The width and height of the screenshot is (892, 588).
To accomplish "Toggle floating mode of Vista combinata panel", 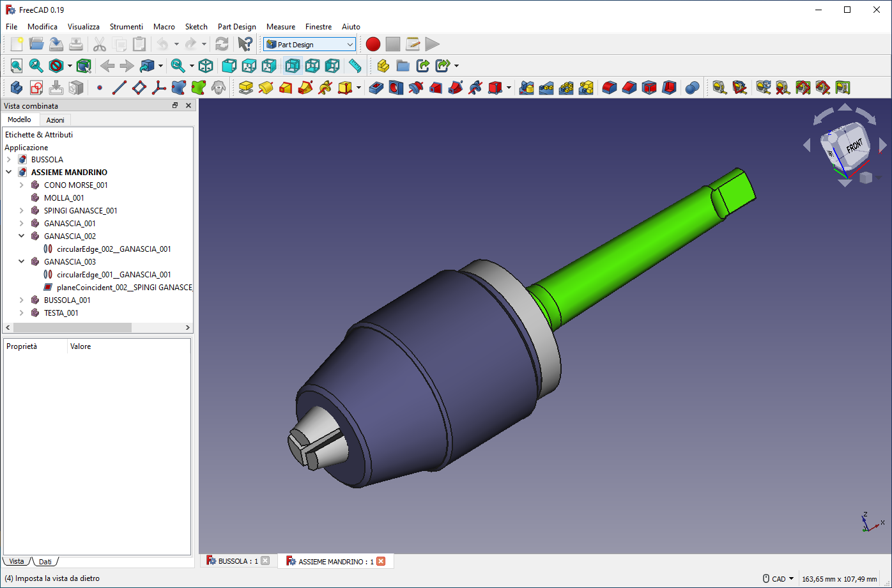I will (x=175, y=106).
